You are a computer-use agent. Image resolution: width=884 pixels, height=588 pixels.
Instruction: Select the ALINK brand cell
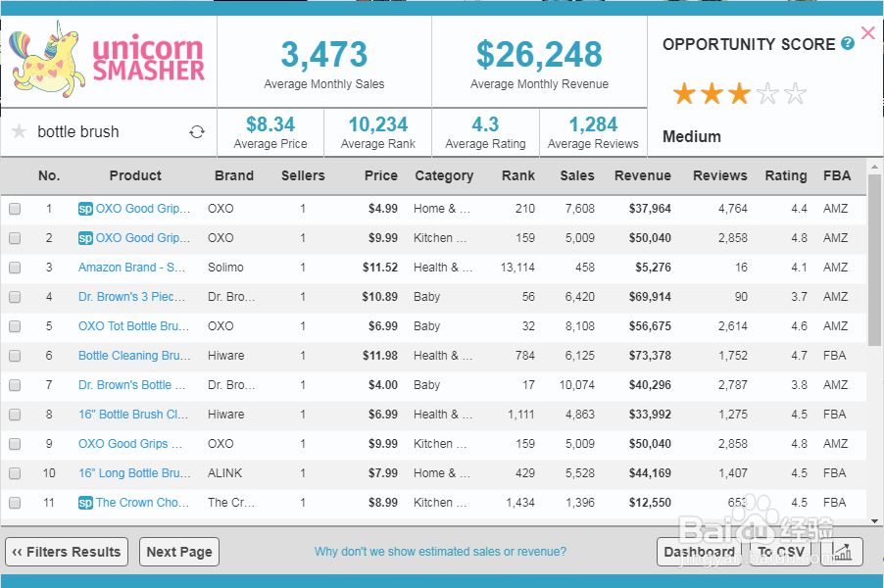225,473
